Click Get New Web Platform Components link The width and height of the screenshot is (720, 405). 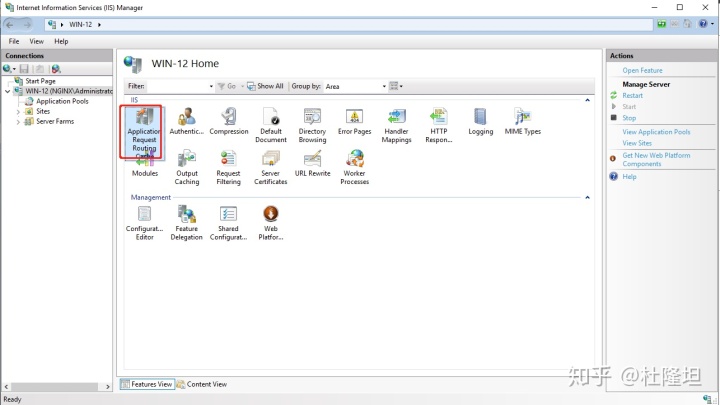point(656,159)
